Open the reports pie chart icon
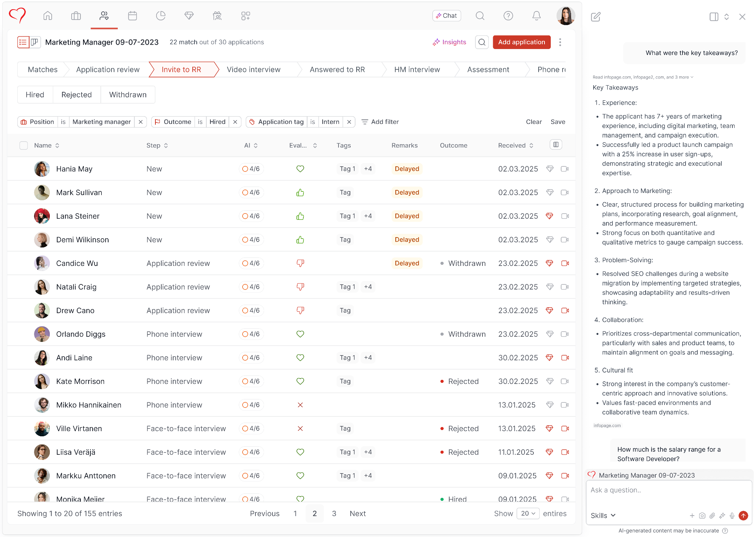Image resolution: width=756 pixels, height=537 pixels. click(161, 16)
